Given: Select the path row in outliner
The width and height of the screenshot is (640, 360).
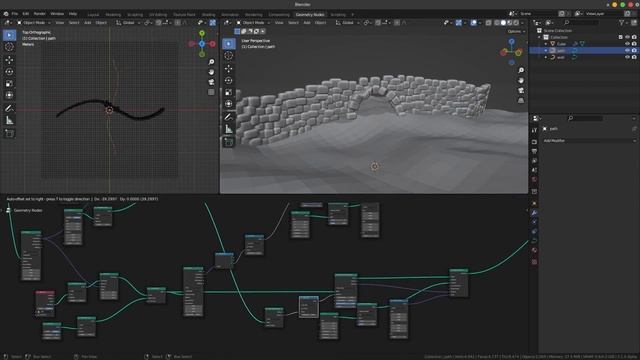Looking at the screenshot, I should (584, 51).
